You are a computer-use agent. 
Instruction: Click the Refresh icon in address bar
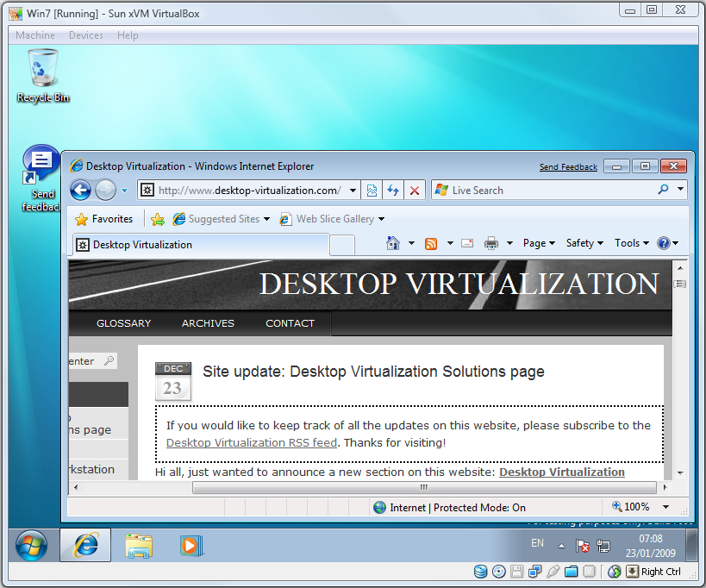pyautogui.click(x=393, y=191)
